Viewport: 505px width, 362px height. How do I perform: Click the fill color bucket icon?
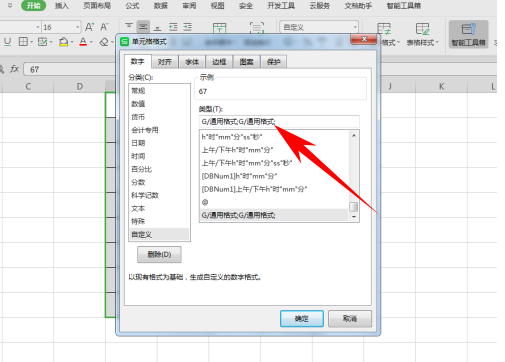coord(63,42)
